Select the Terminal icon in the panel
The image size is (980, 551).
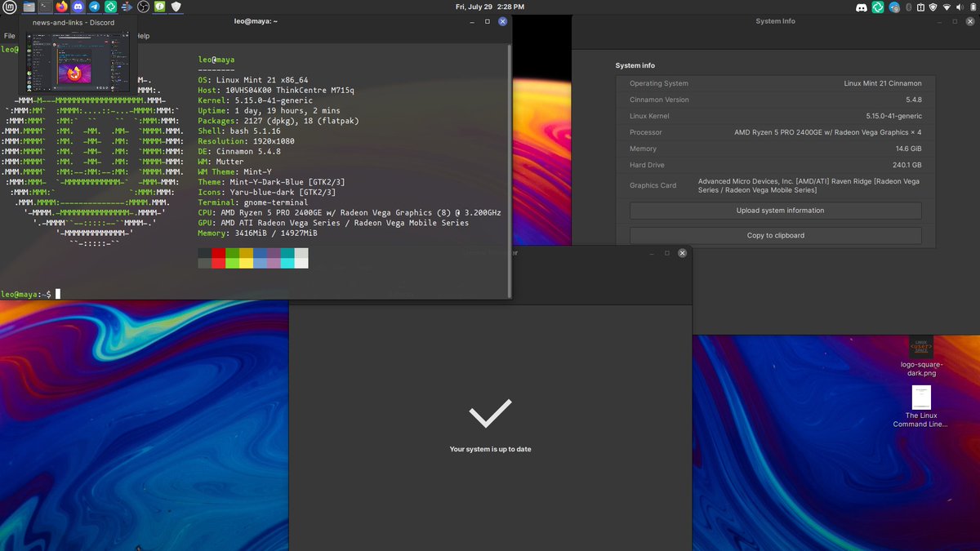pyautogui.click(x=44, y=7)
